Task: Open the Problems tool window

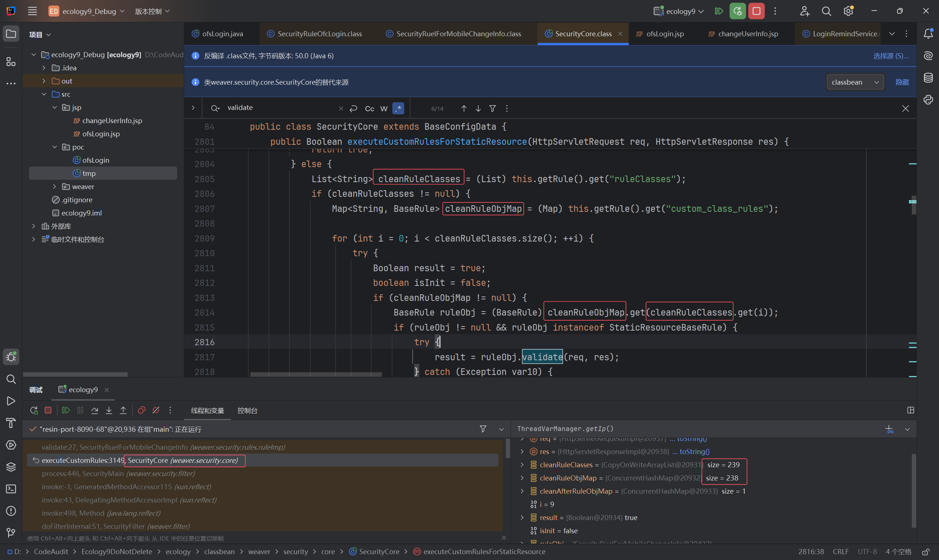Action: pyautogui.click(x=11, y=511)
